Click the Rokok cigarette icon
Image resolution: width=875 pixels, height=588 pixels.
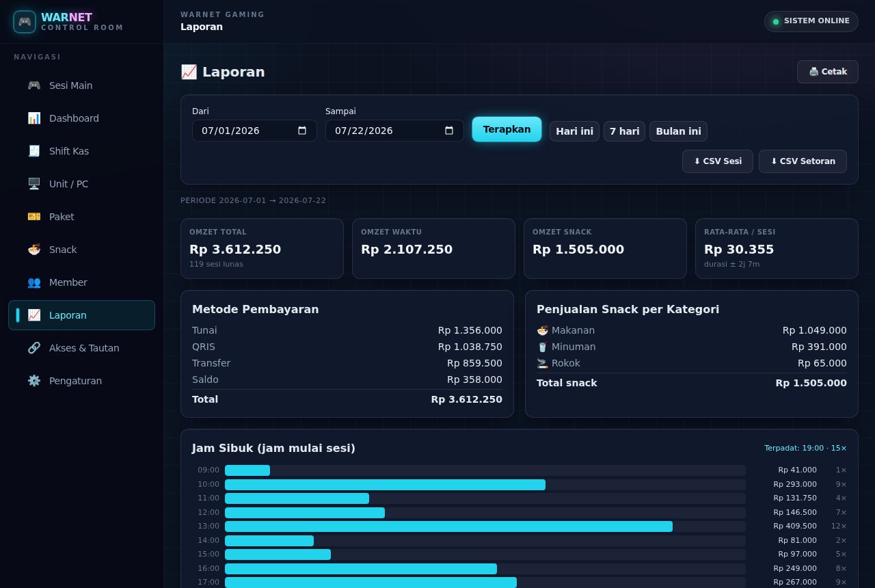coord(543,363)
